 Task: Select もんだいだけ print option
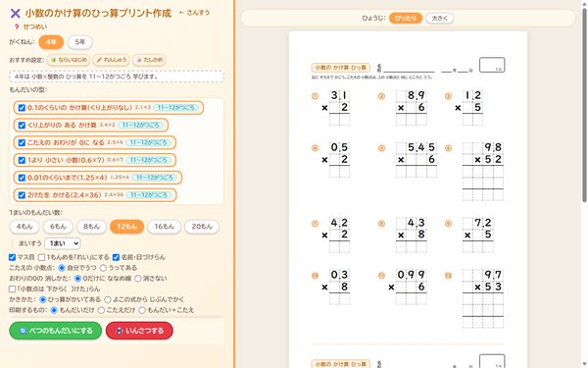tap(54, 310)
